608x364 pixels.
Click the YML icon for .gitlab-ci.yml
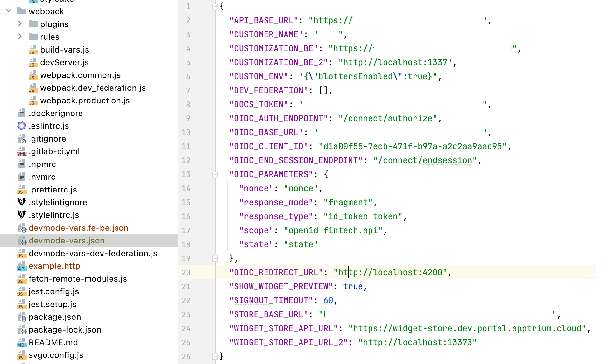pyautogui.click(x=22, y=151)
